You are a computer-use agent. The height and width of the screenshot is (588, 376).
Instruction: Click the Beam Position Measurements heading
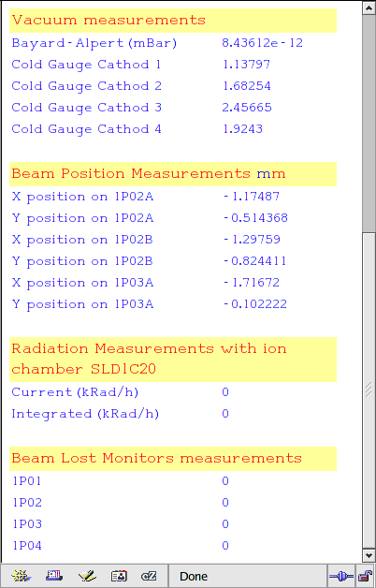[x=149, y=173]
